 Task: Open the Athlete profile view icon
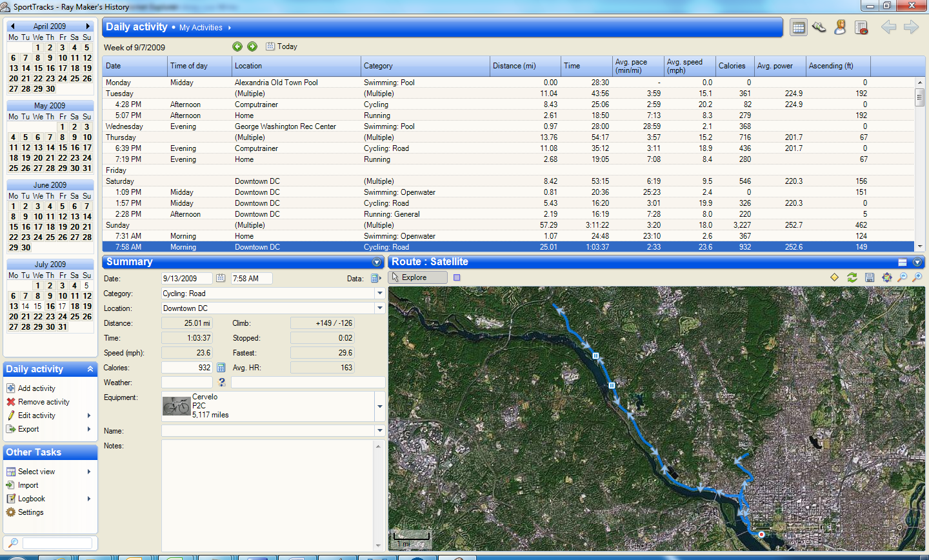click(x=840, y=27)
